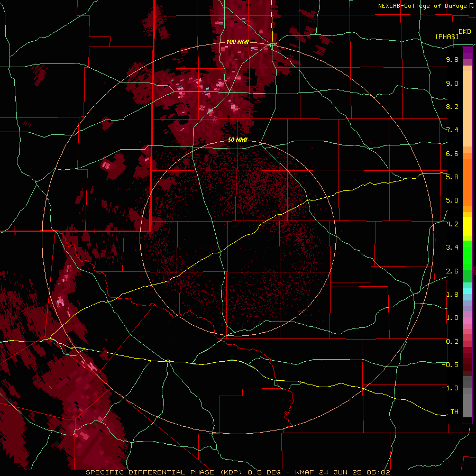Click the 5.8 legend value
The width and height of the screenshot is (476, 476).
(x=452, y=177)
